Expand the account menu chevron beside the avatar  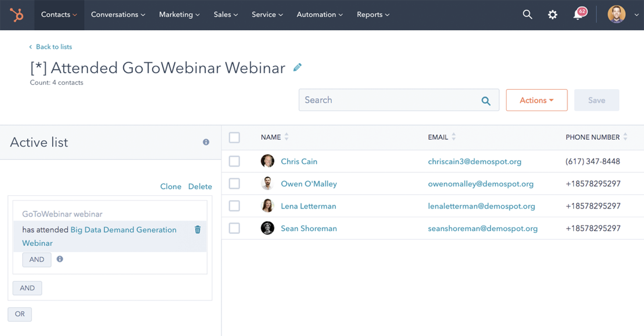coord(636,15)
